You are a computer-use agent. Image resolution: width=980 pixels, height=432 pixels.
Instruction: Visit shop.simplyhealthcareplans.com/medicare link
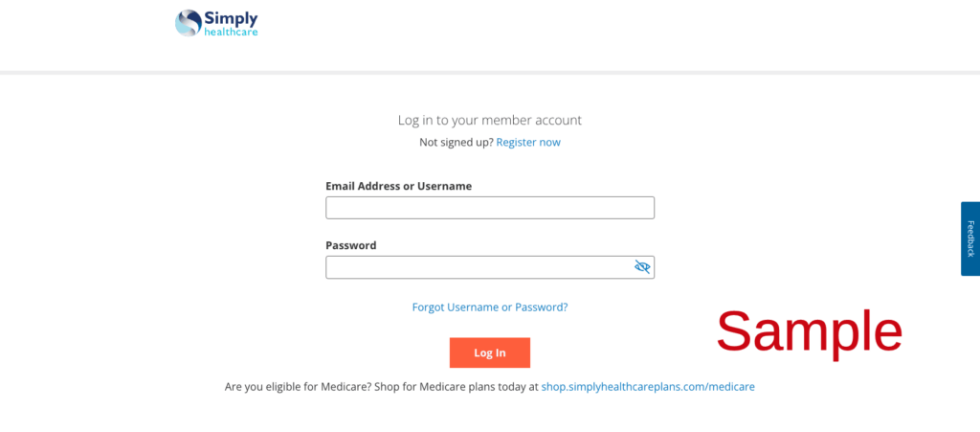pyautogui.click(x=648, y=387)
